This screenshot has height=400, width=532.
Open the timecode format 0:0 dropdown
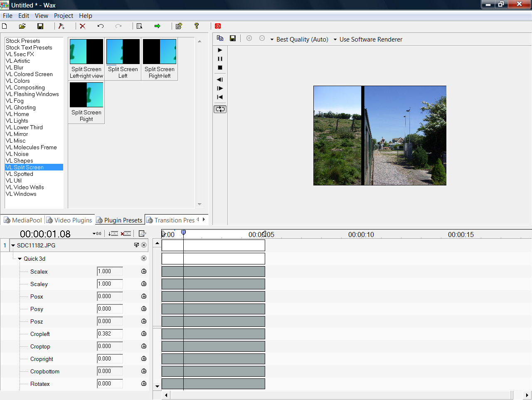point(97,234)
